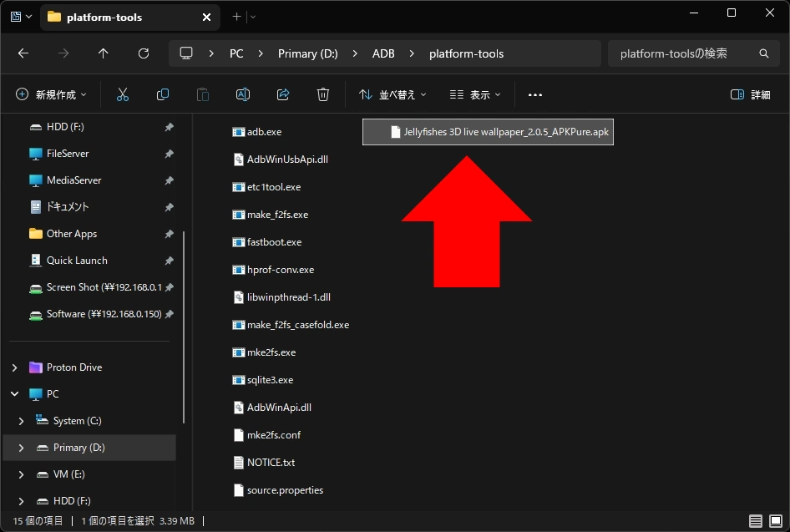
Task: Select make_f2fs.exe in file list
Action: point(270,215)
